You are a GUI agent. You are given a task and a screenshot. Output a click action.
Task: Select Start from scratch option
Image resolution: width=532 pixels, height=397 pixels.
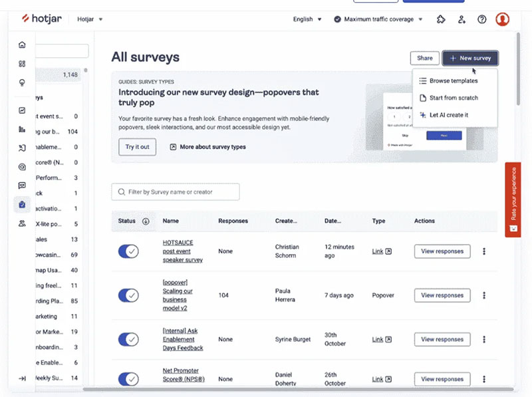click(x=449, y=98)
